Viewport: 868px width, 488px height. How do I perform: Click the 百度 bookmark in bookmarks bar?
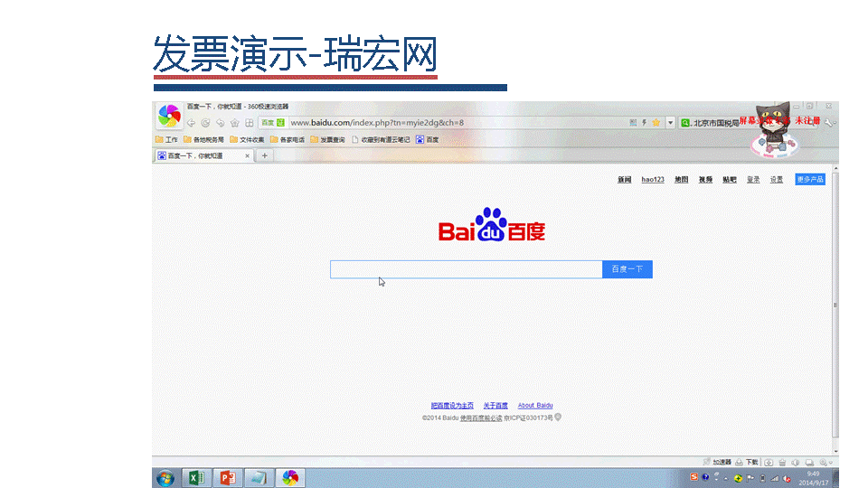click(x=428, y=140)
